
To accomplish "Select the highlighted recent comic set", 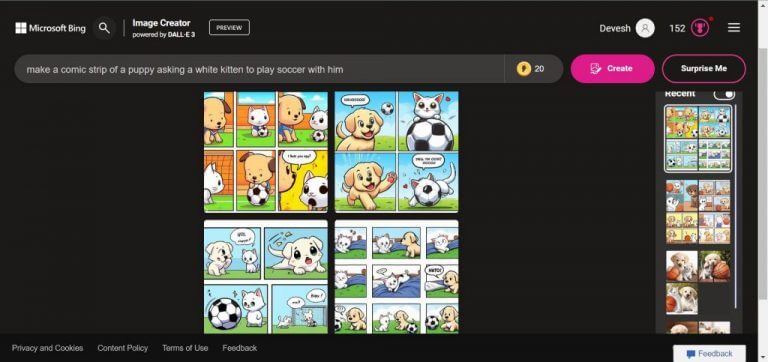I will point(698,139).
